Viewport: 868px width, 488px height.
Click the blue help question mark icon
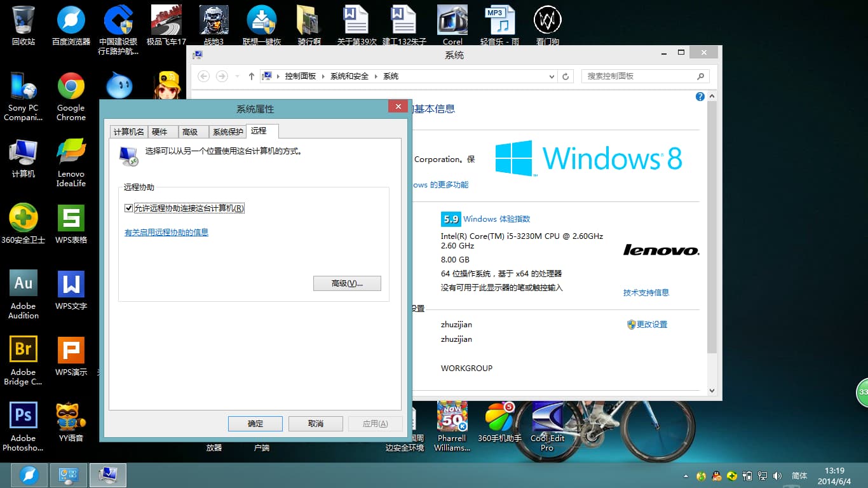coord(700,97)
